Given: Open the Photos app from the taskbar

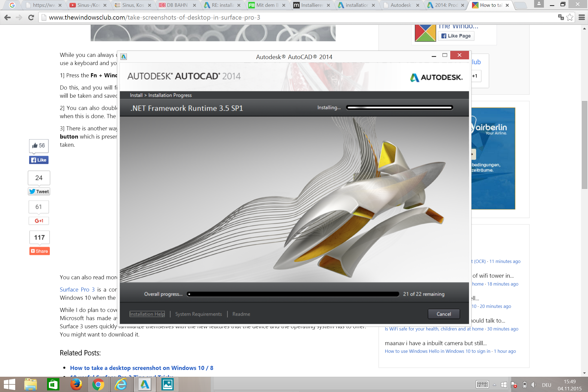Looking at the screenshot, I should tap(167, 384).
